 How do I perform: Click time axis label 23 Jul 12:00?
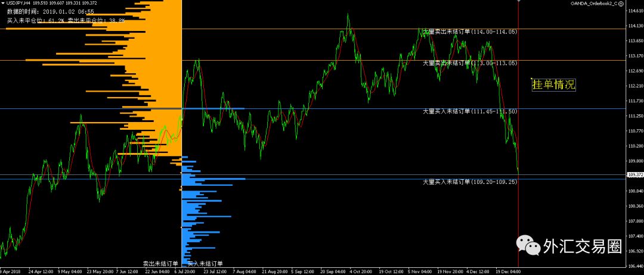click(x=215, y=271)
